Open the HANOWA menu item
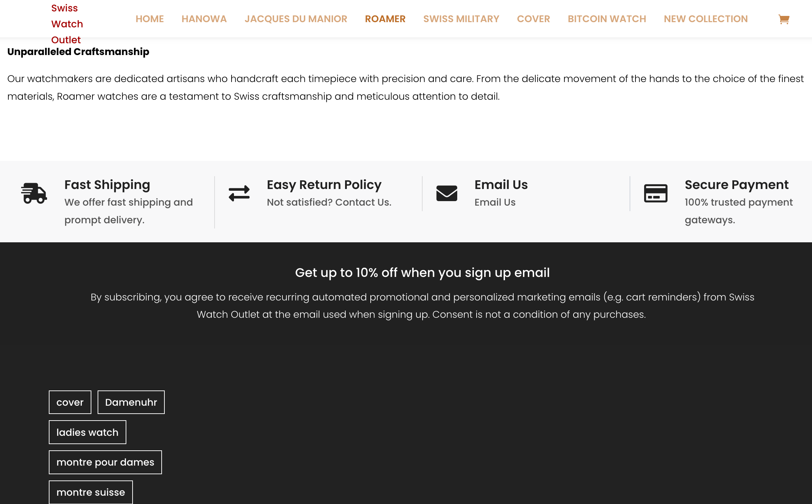Viewport: 812px width, 504px height. point(204,19)
